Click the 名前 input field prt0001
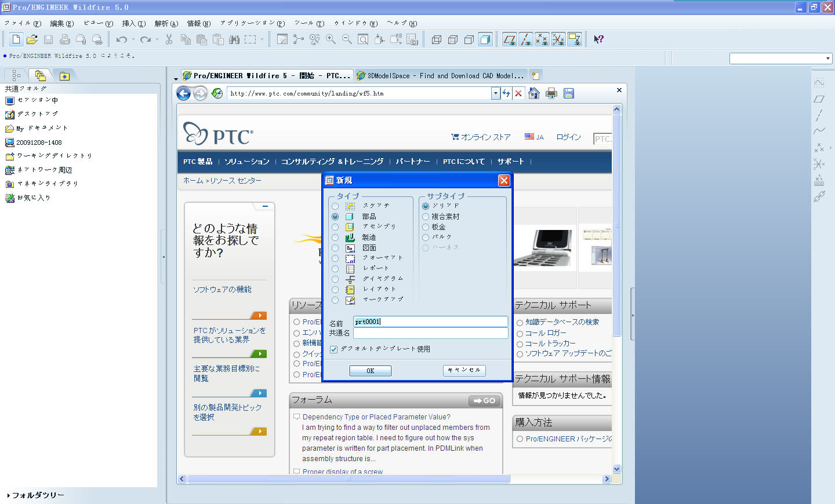Image resolution: width=835 pixels, height=504 pixels. pyautogui.click(x=431, y=322)
